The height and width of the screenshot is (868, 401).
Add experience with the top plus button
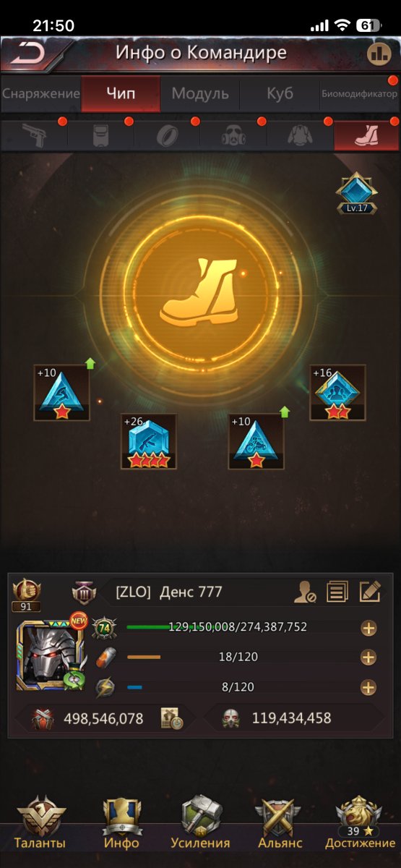368,628
